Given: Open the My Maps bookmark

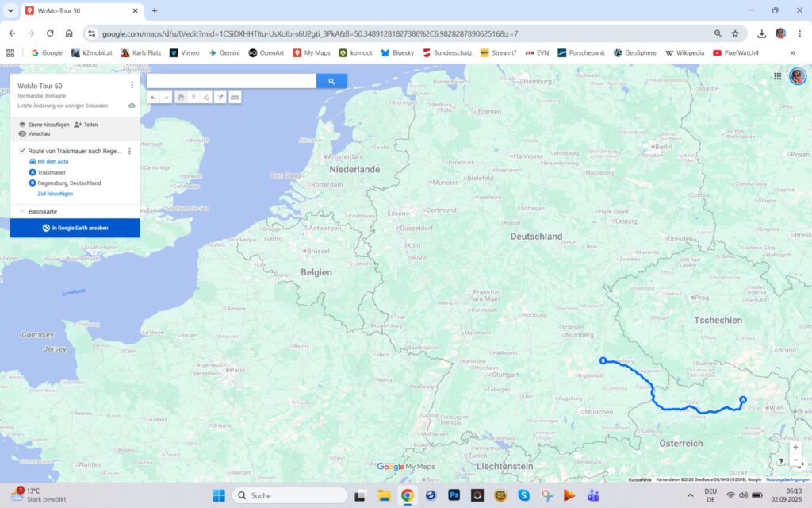Looking at the screenshot, I should pos(312,53).
